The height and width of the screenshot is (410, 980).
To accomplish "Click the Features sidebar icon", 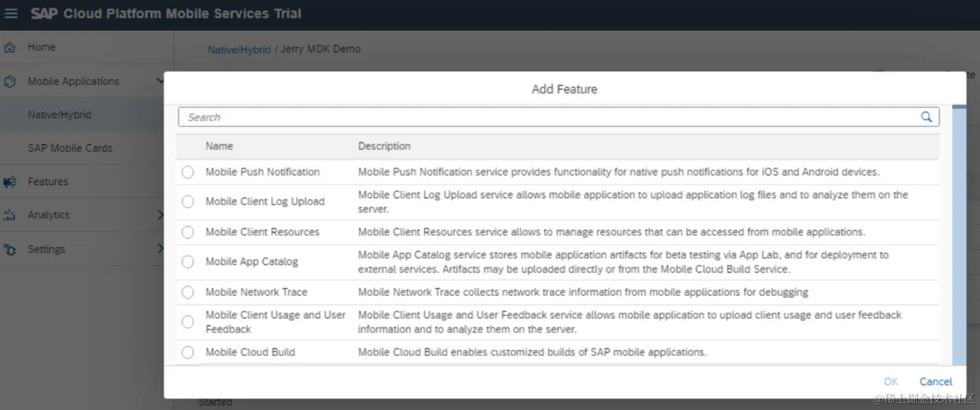I will (10, 182).
